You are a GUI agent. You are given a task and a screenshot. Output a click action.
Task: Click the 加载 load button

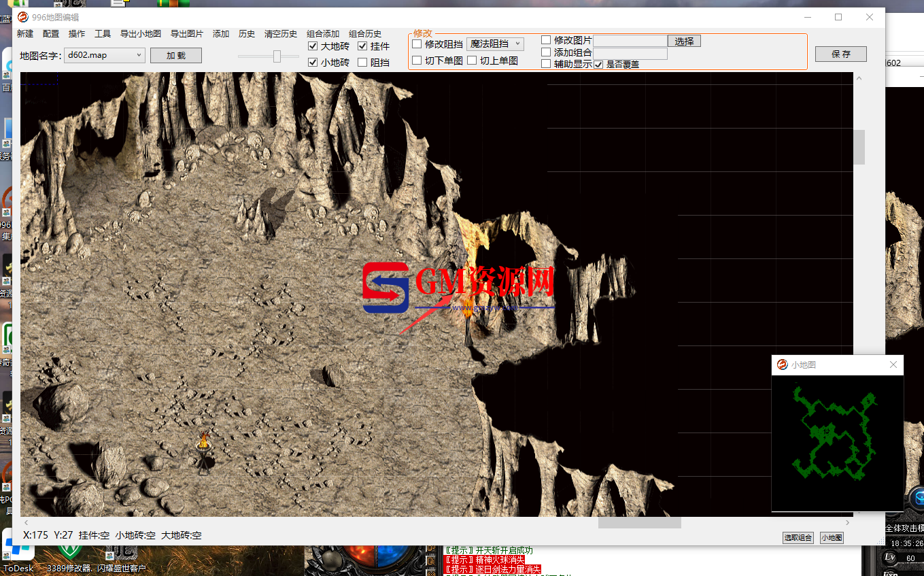[x=176, y=55]
